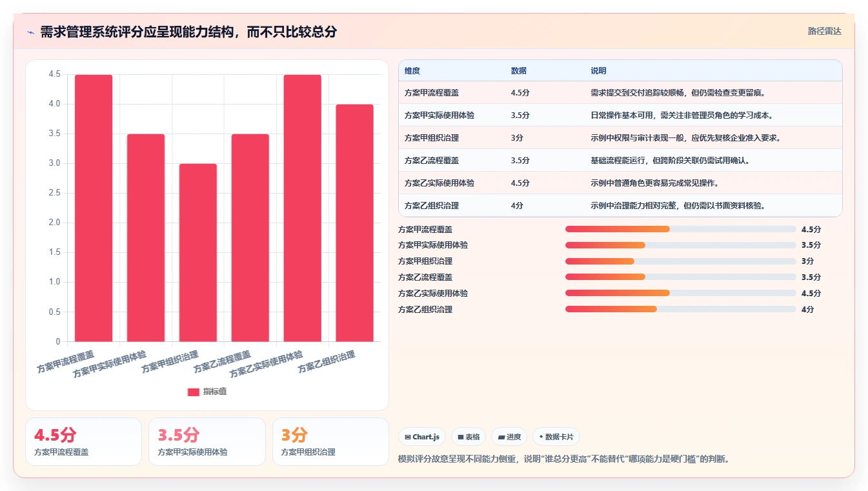Select the Chart.js chip

point(422,437)
